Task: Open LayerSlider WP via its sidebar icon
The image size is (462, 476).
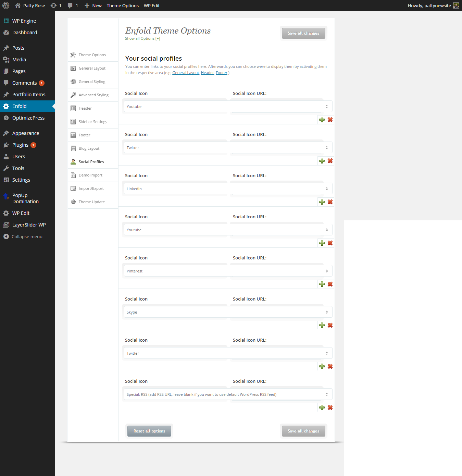Action: click(6, 225)
